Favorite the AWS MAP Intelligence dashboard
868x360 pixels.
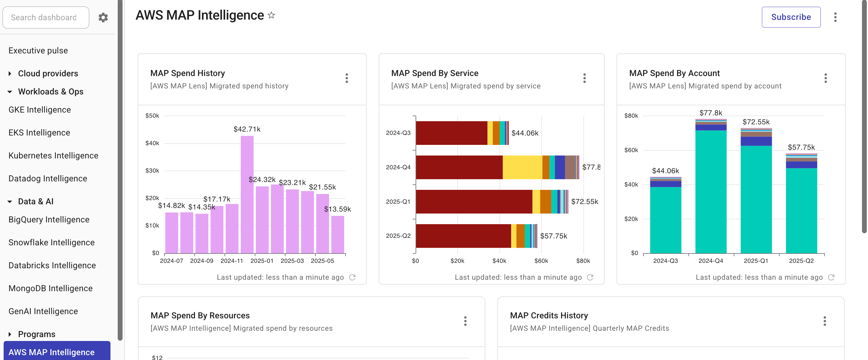[x=271, y=15]
